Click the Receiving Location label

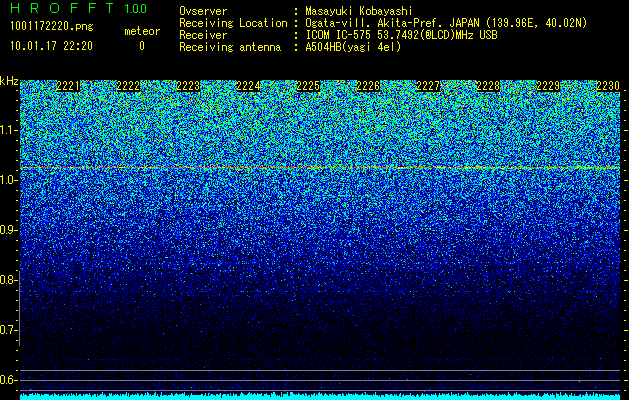(x=233, y=23)
